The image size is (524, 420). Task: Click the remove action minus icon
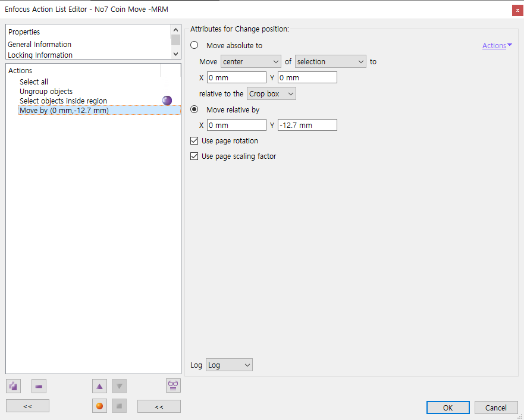[39, 386]
